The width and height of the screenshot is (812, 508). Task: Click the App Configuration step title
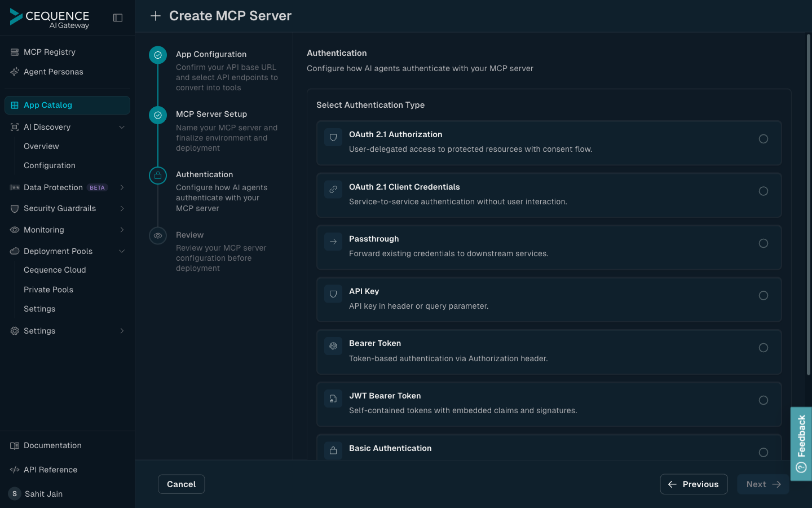(x=211, y=54)
